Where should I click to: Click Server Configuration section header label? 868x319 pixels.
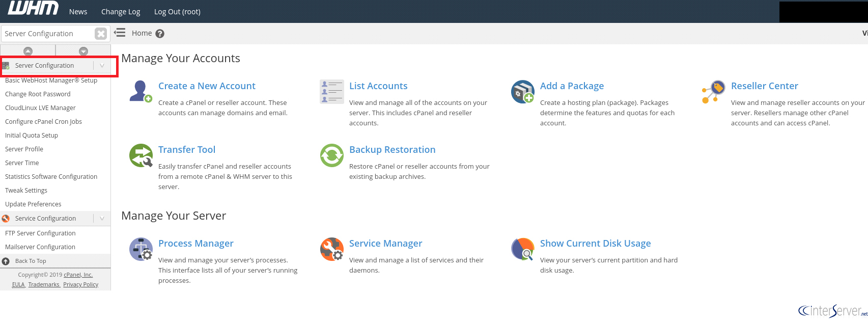(x=44, y=66)
